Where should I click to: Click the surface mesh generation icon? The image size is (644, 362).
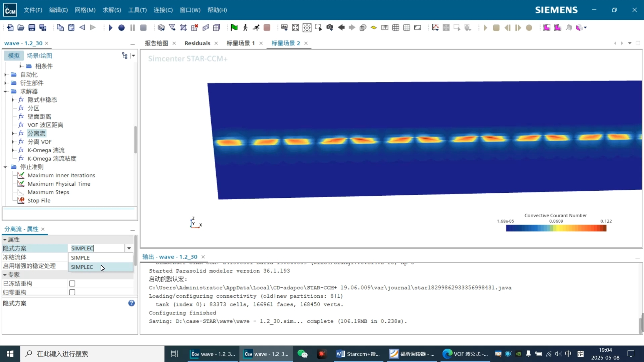click(161, 28)
